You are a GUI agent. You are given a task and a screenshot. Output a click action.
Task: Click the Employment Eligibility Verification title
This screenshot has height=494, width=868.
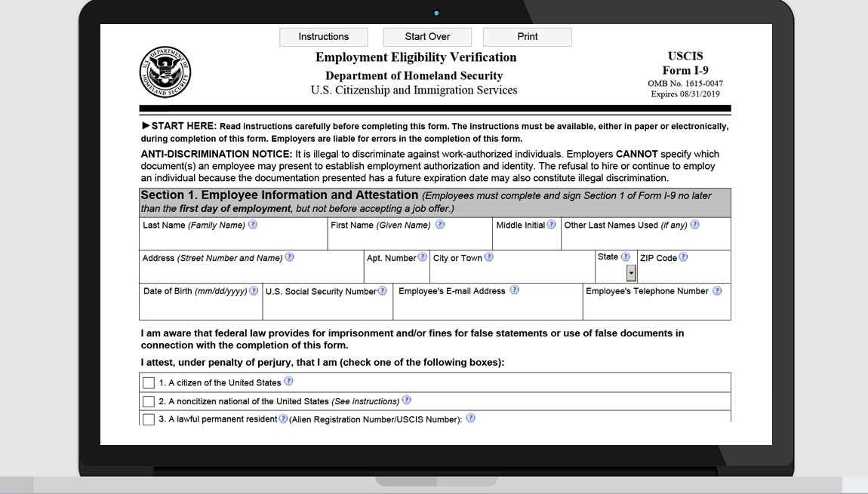coord(416,57)
